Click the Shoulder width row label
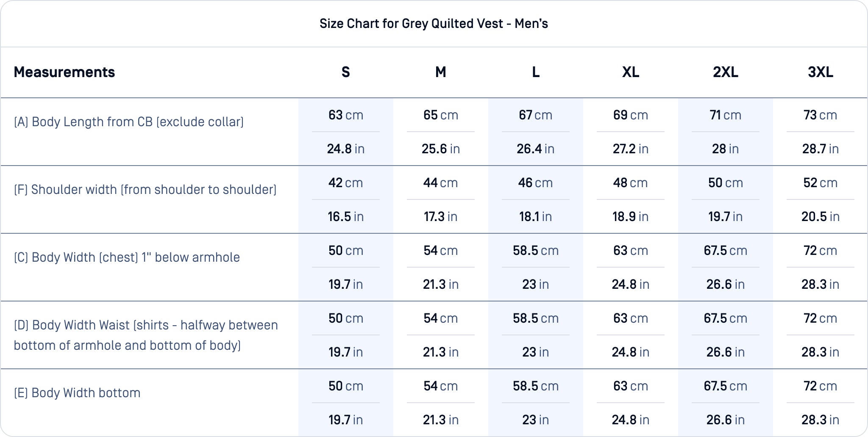Viewport: 868px width, 437px height. [x=145, y=190]
